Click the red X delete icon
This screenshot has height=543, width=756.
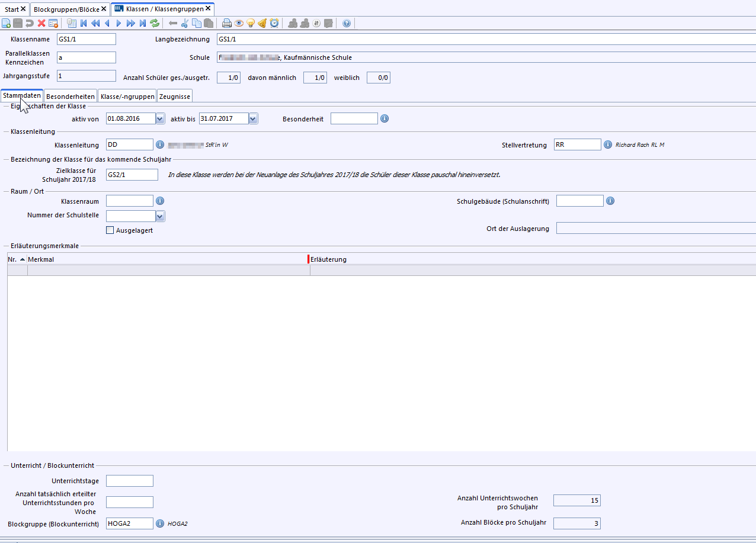(x=41, y=23)
